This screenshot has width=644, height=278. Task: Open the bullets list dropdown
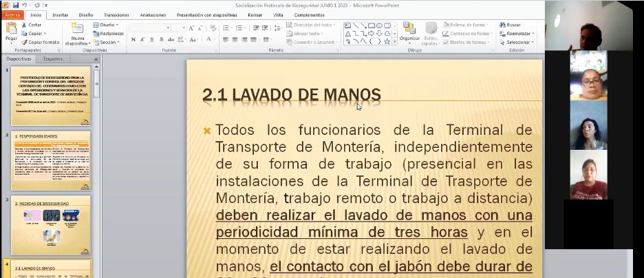[231, 28]
